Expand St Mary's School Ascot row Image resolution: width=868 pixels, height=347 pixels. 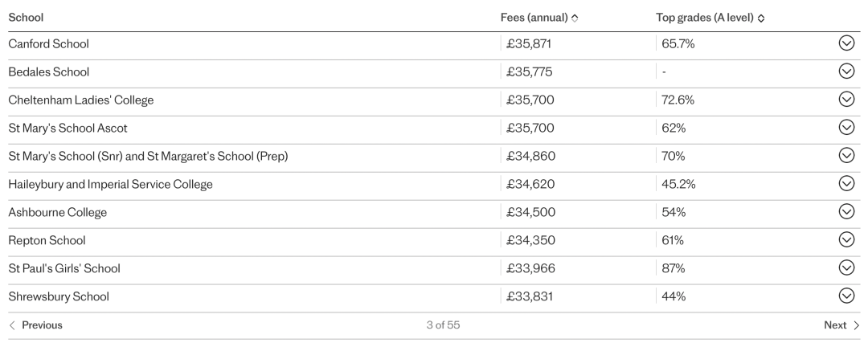(x=846, y=127)
